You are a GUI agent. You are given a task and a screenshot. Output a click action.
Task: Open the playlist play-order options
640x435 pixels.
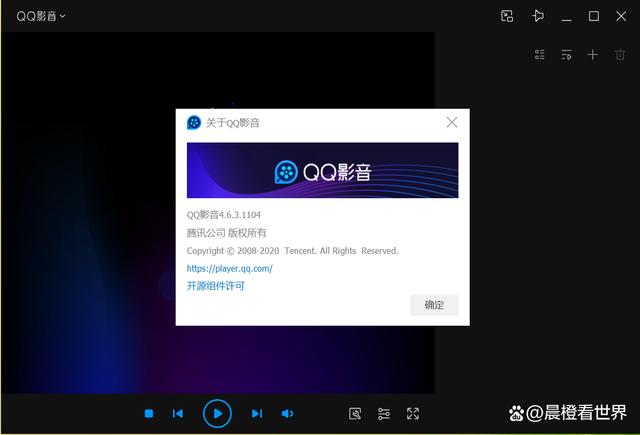click(x=566, y=55)
